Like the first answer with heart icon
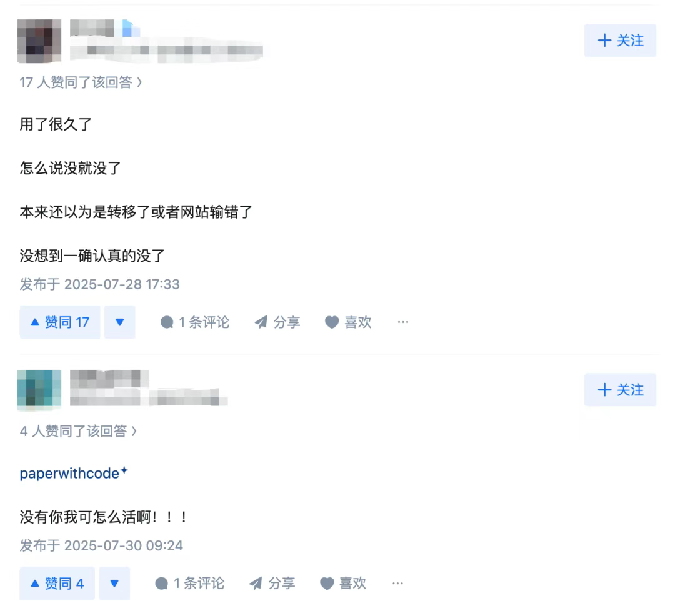The image size is (675, 616). click(348, 322)
